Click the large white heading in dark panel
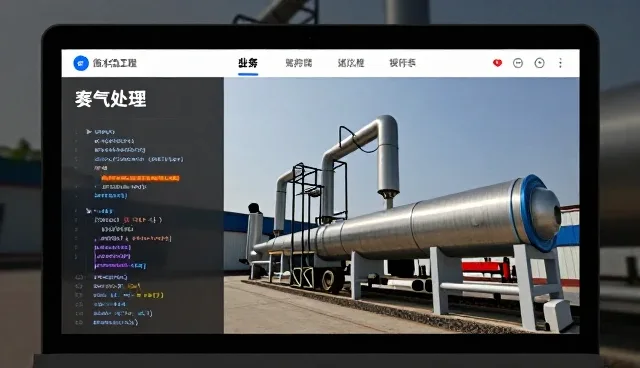The image size is (640, 368). pos(110,99)
